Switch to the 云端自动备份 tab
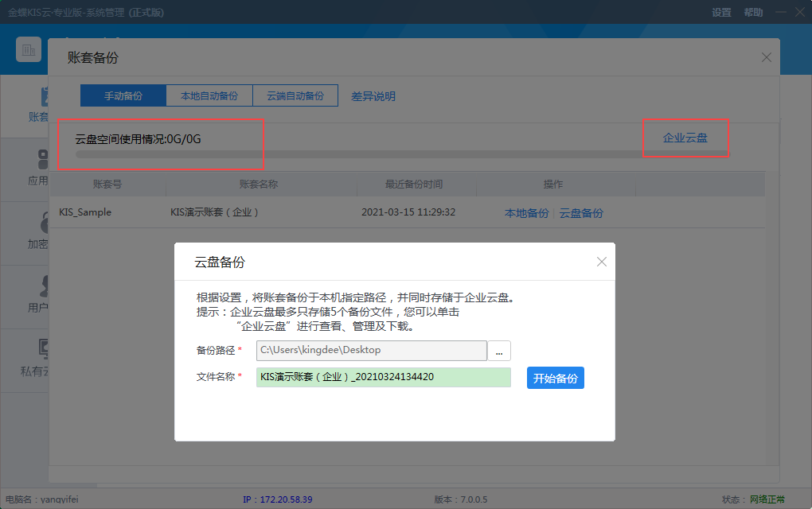812x509 pixels. 295,95
